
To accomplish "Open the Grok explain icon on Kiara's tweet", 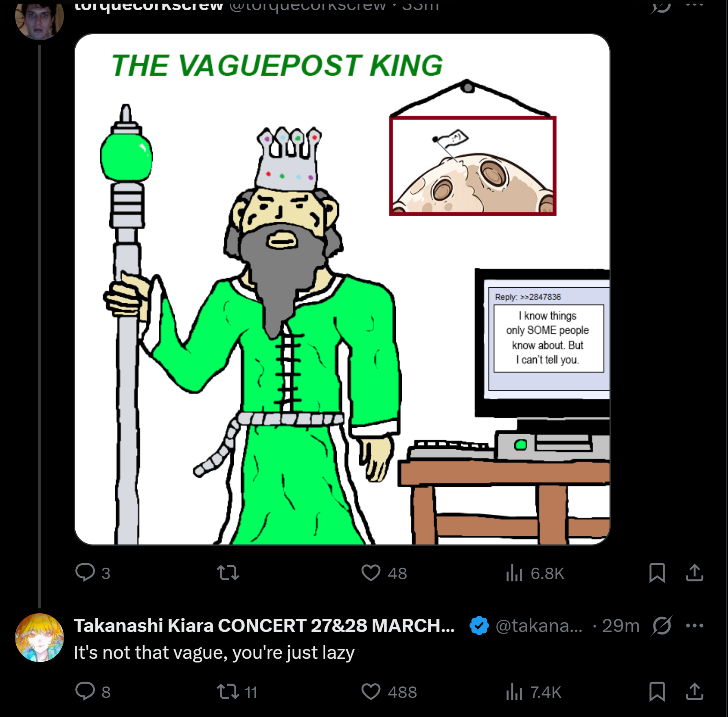I will [x=662, y=626].
